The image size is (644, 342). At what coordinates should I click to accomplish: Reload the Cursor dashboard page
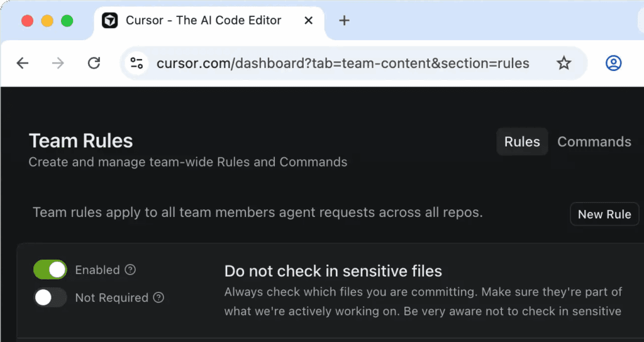pos(94,63)
